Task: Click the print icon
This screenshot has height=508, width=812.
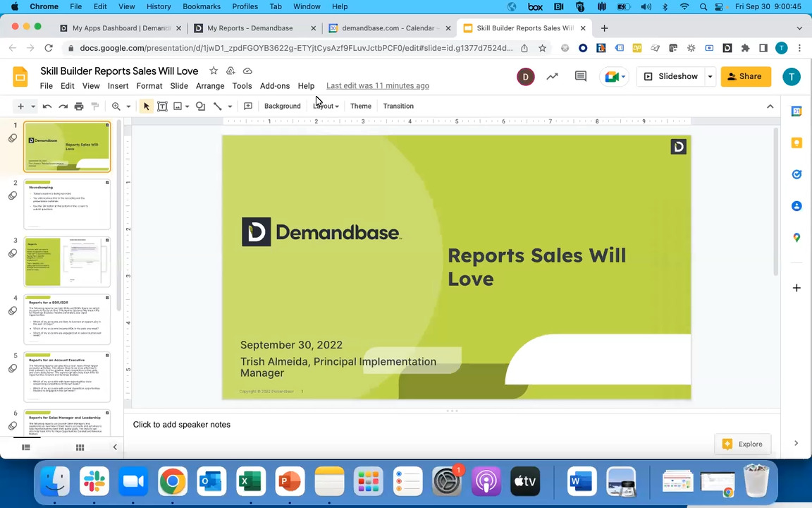Action: pos(79,107)
